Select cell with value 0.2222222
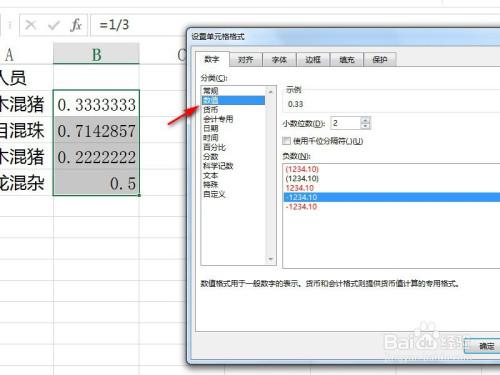 pyautogui.click(x=96, y=156)
